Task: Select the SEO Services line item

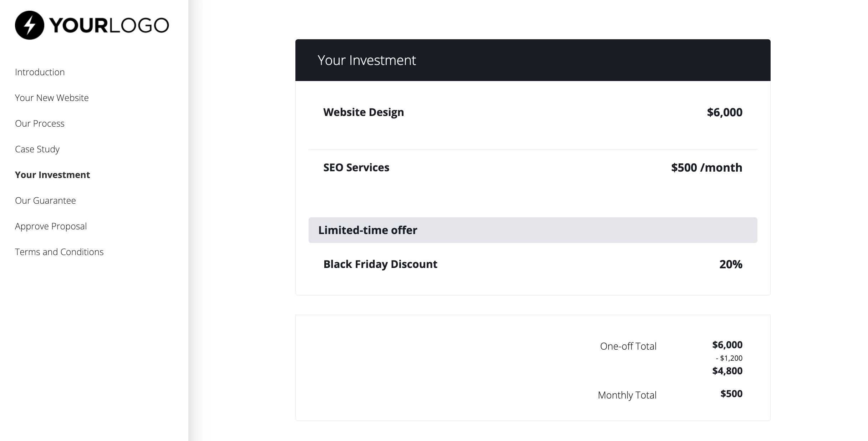Action: point(356,168)
